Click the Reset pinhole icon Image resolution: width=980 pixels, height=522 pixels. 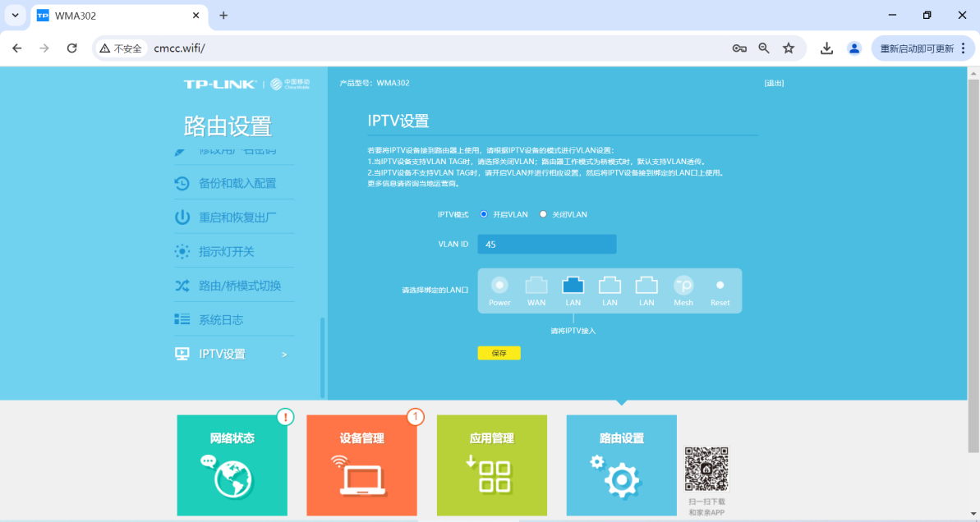click(x=720, y=285)
